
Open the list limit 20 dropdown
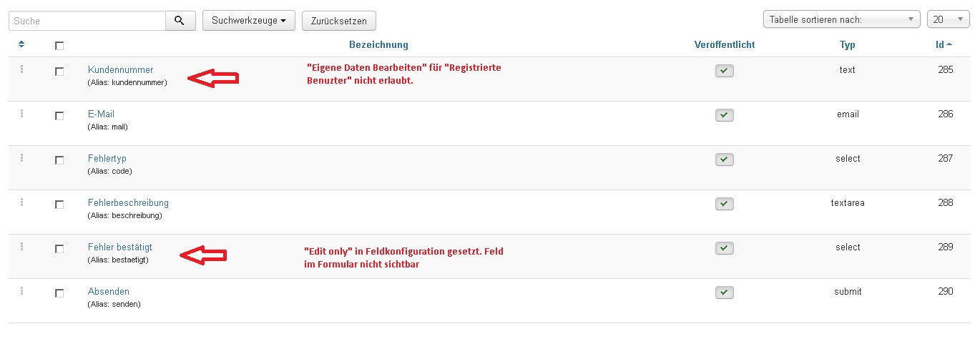(x=948, y=20)
